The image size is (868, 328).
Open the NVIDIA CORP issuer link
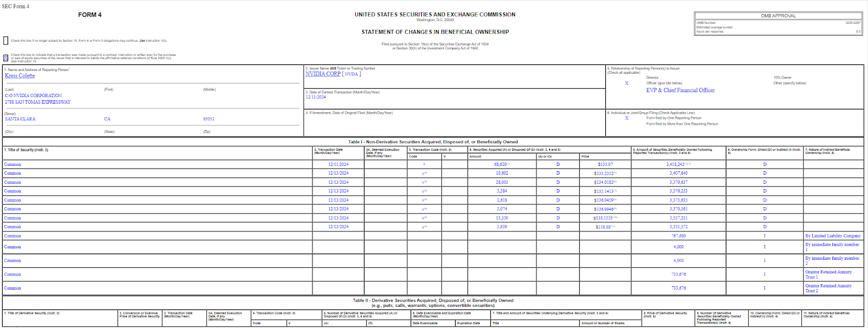click(323, 74)
